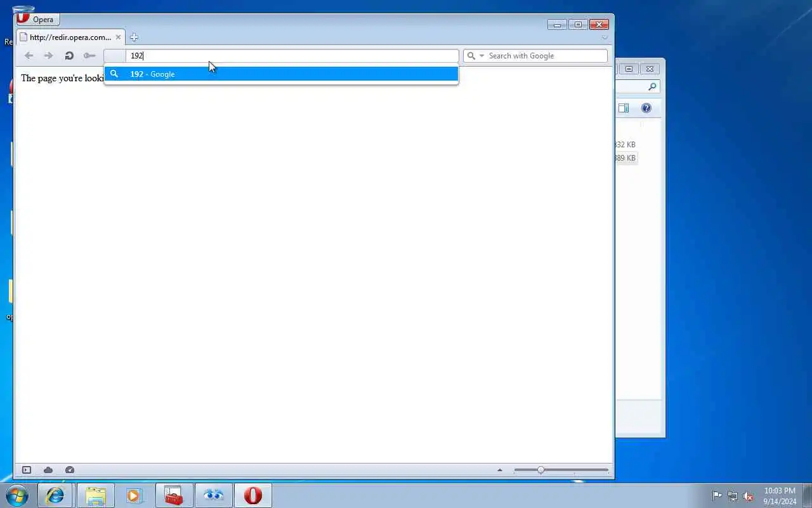Open Help icon in Explorer window

(646, 108)
